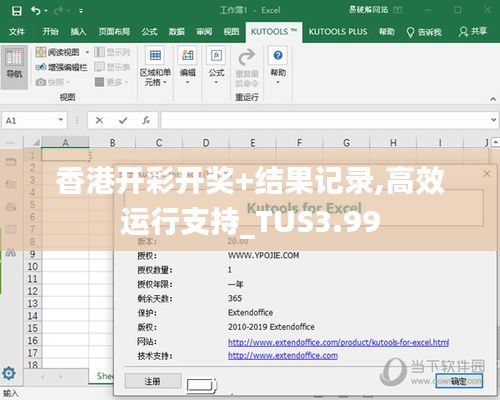Click inside the formula bar field
The height and width of the screenshot is (400, 500).
click(x=325, y=120)
